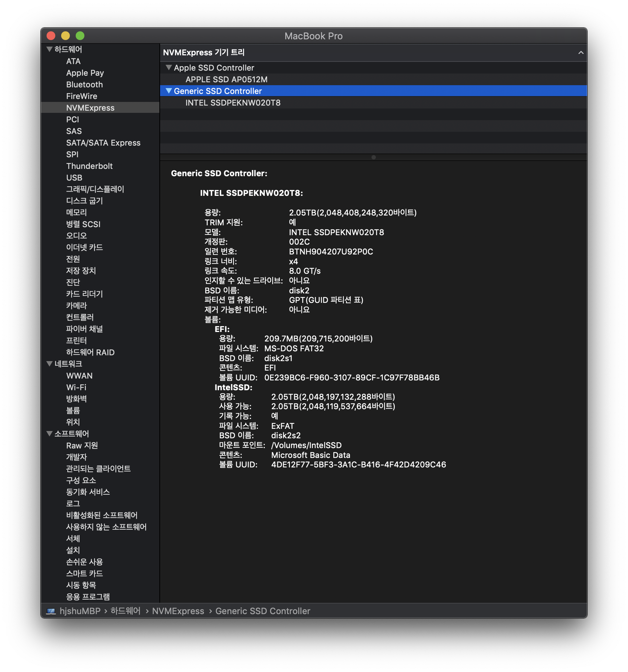Screen dimensions: 628x672
Task: Open 시동 항목 section
Action: 81,585
